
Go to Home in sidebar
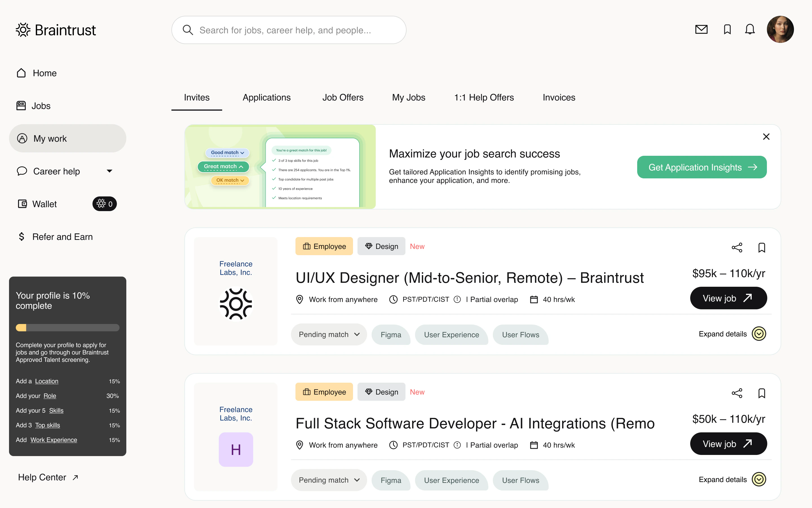click(37, 73)
